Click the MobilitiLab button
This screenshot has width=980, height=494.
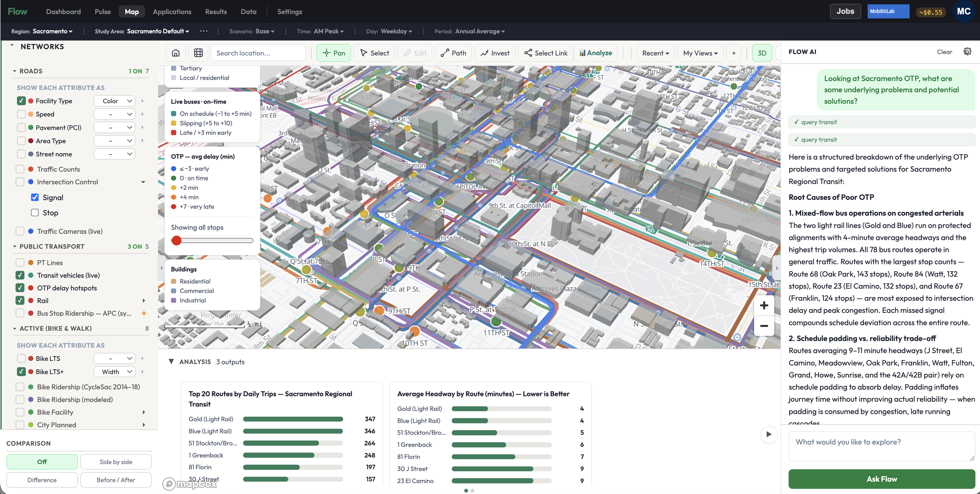(888, 12)
